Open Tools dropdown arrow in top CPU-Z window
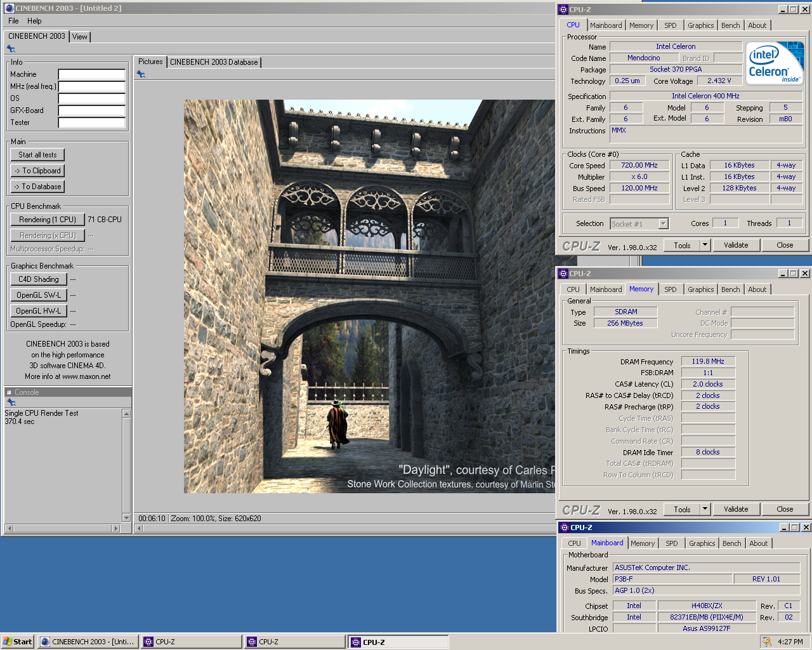The width and height of the screenshot is (812, 650). (x=705, y=245)
